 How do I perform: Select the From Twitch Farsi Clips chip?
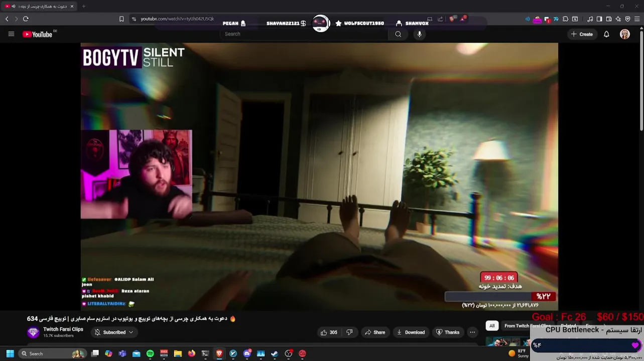coord(527,326)
